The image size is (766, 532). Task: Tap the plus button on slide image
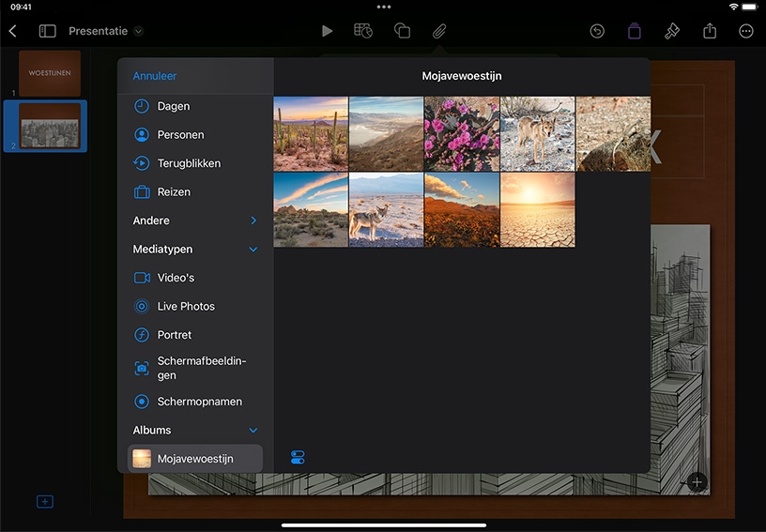click(697, 482)
